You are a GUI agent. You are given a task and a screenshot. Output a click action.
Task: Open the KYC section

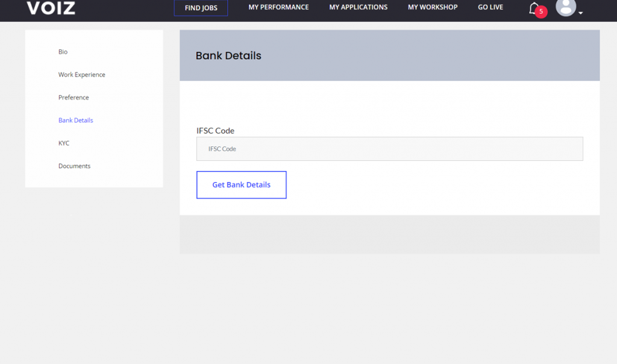64,143
